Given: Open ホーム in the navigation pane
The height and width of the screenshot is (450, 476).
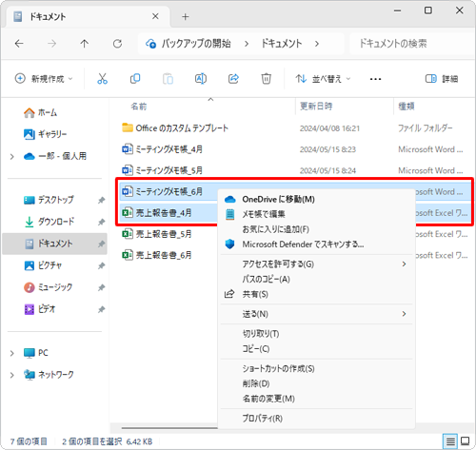Looking at the screenshot, I should click(x=41, y=112).
